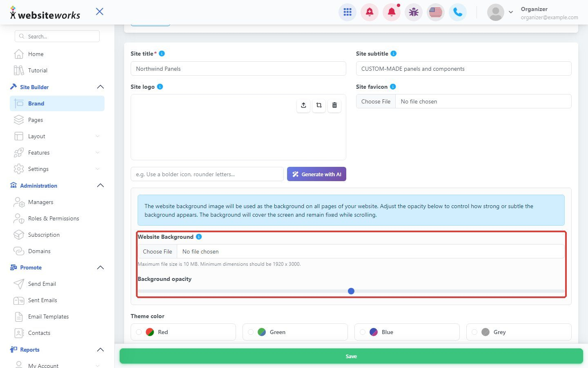Click the AI logo prompt input field
The height and width of the screenshot is (368, 588).
(x=207, y=174)
